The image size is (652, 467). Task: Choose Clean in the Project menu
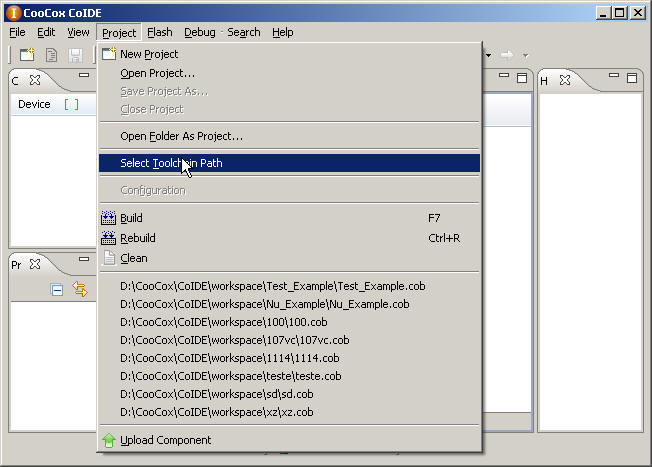[289, 258]
